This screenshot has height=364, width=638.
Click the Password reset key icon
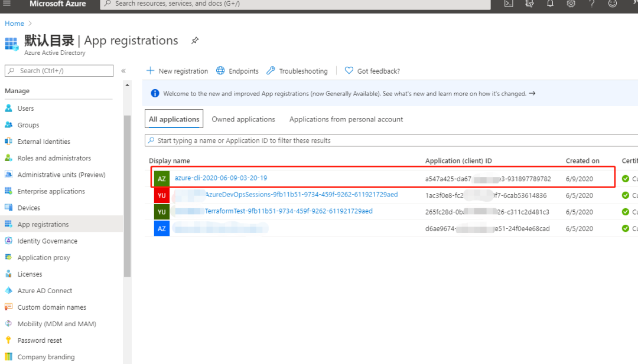coord(8,340)
